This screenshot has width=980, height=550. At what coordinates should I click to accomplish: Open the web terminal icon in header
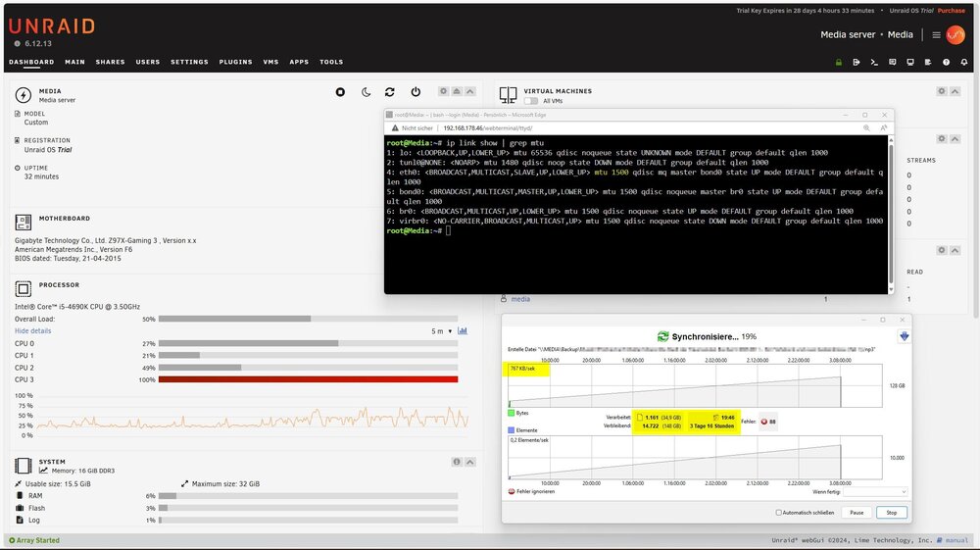[874, 62]
